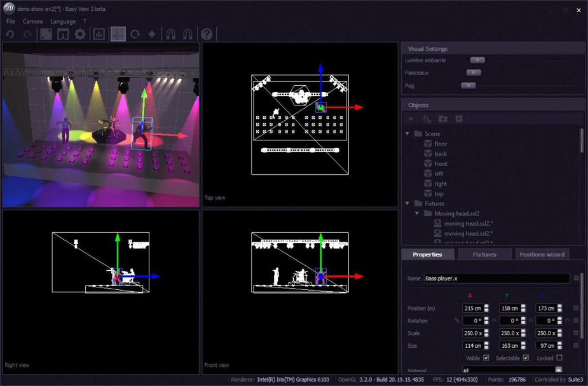Click the add folder icon in Objects
This screenshot has height=386, width=588.
442,119
